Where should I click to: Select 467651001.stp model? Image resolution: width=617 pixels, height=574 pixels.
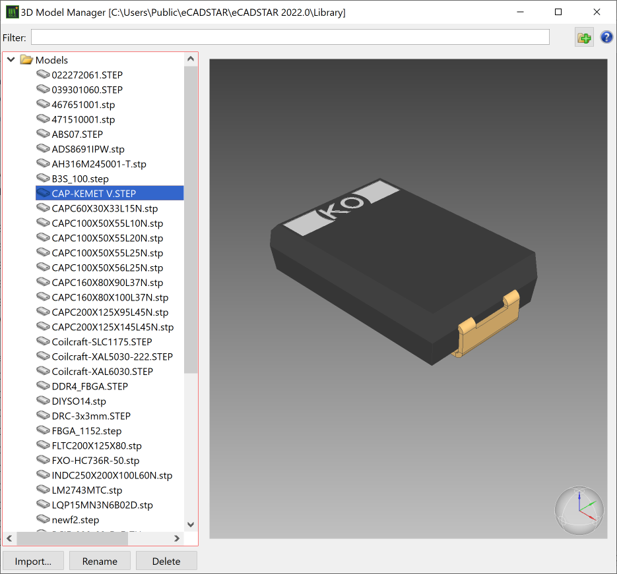(x=83, y=105)
